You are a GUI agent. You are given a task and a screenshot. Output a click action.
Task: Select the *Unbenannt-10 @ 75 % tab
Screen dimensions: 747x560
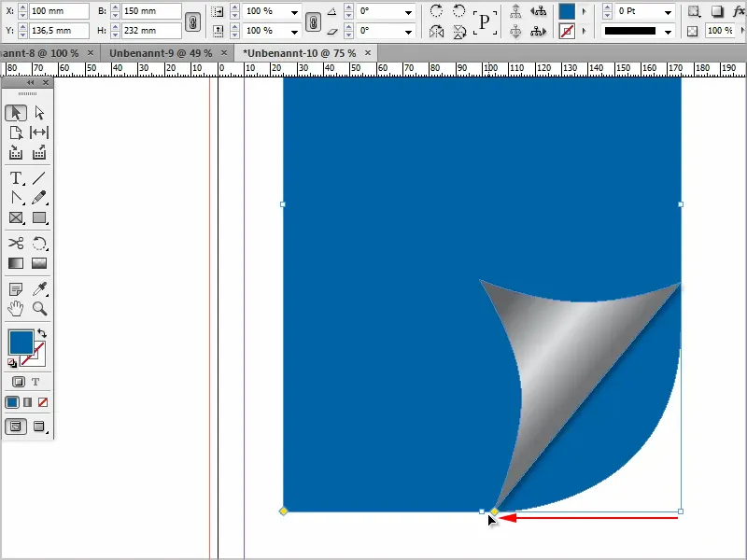299,53
